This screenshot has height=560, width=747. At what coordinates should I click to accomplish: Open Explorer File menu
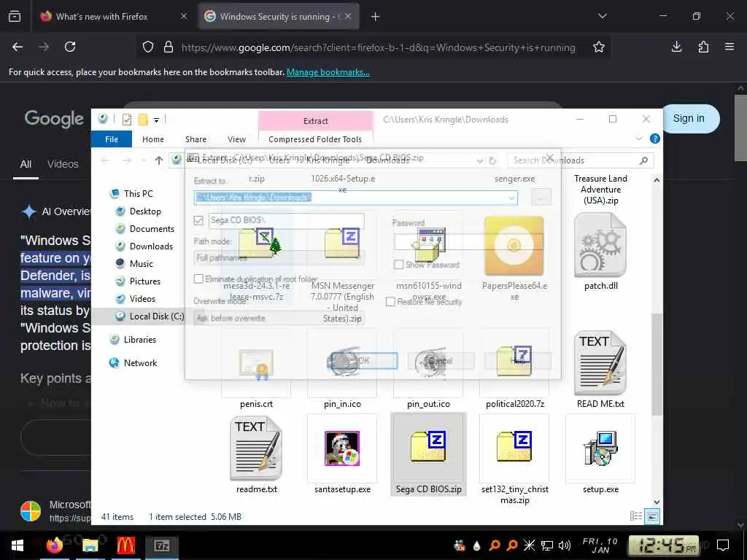(112, 139)
